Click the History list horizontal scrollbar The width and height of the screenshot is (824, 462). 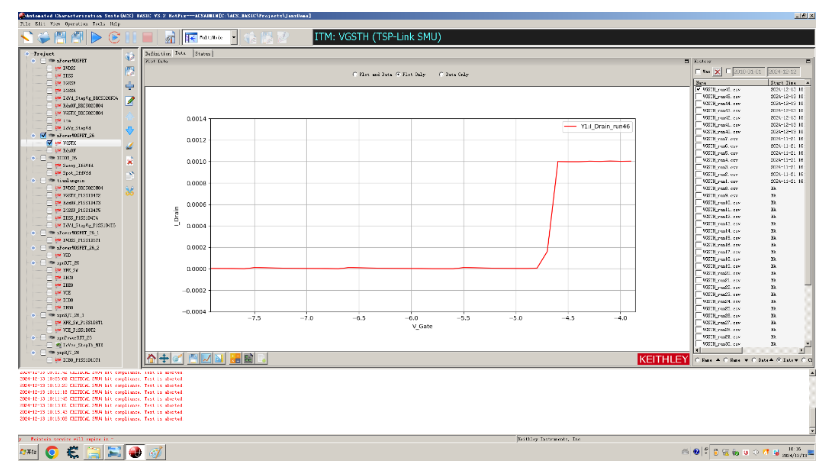click(x=750, y=350)
